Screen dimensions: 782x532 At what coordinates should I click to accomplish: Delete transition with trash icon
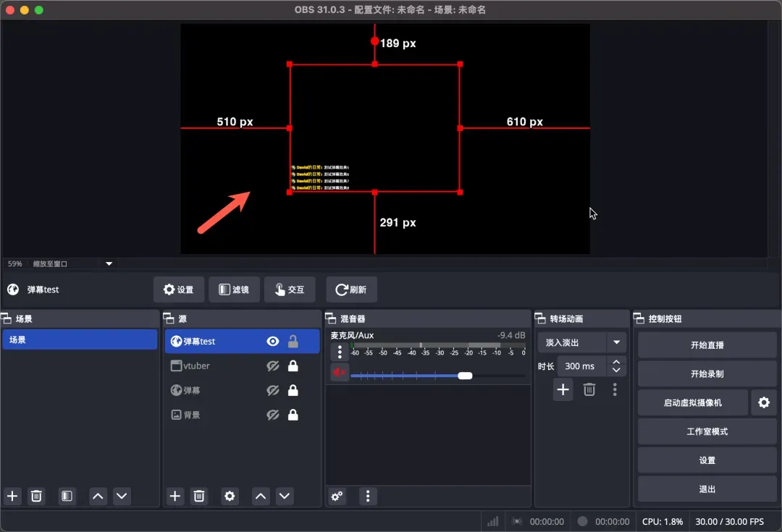[x=589, y=389]
